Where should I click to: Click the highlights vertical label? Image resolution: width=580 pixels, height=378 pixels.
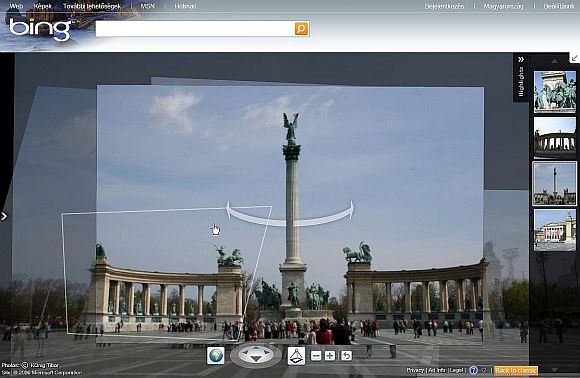[x=521, y=81]
